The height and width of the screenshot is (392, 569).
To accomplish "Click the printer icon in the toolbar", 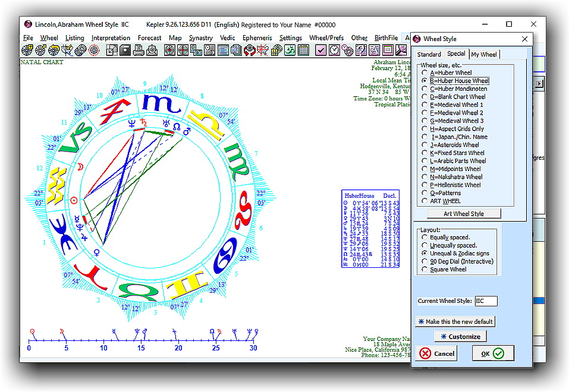I will click(138, 50).
